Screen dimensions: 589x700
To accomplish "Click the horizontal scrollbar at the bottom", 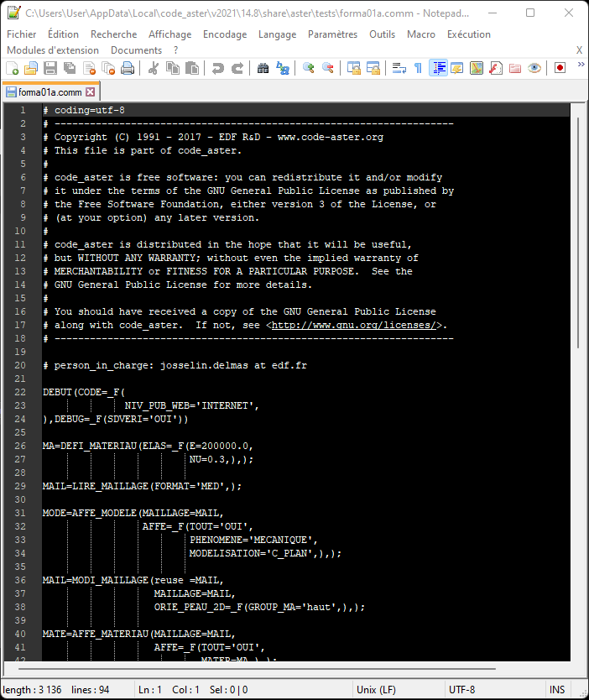I will coord(257,669).
